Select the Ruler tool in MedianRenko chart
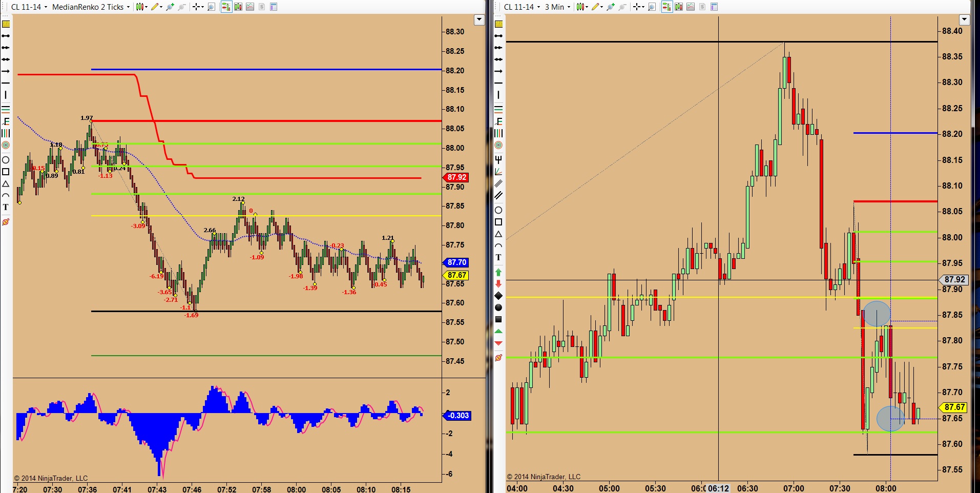Screen dimensions: 980x493 (6, 24)
